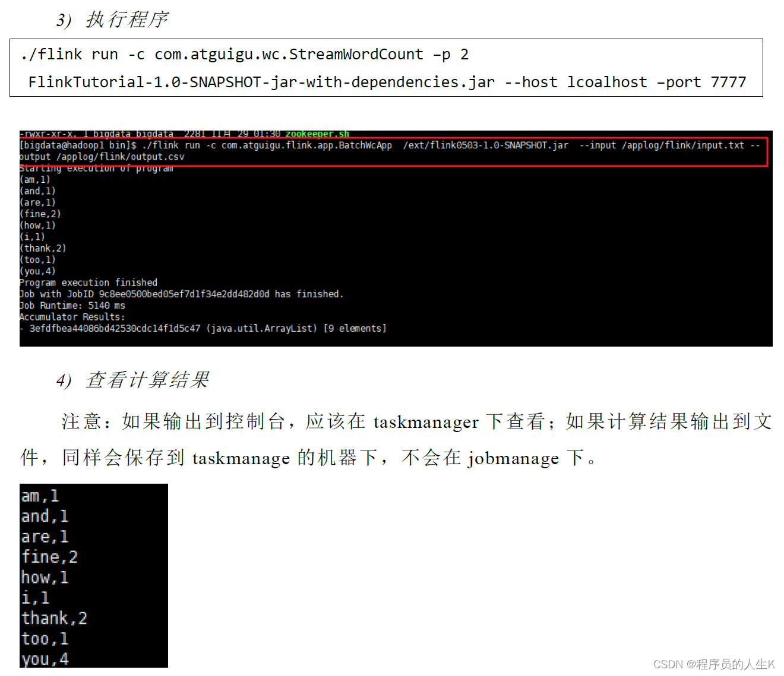Click the JobID hash in terminal
Screen dimensions: 784x676
pos(184,294)
